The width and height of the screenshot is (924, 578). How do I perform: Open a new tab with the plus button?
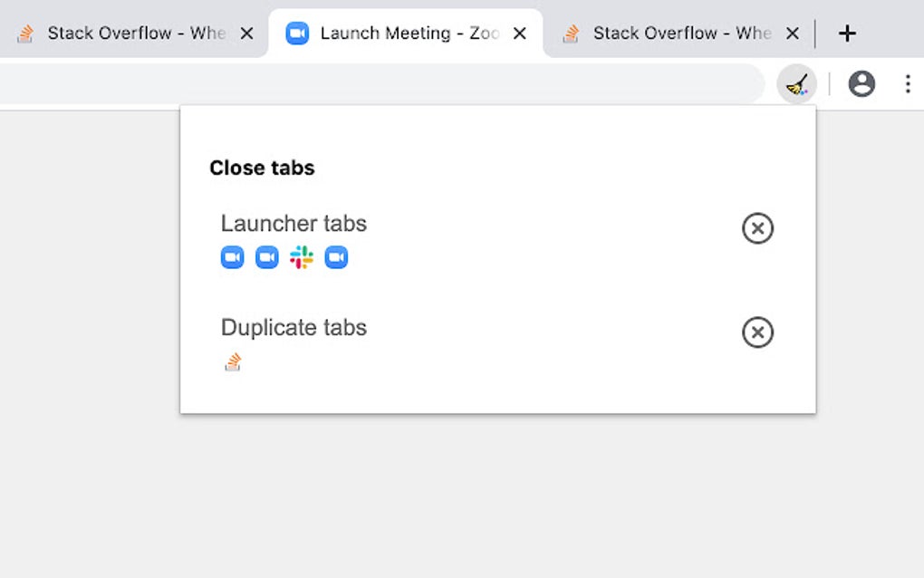click(x=846, y=33)
